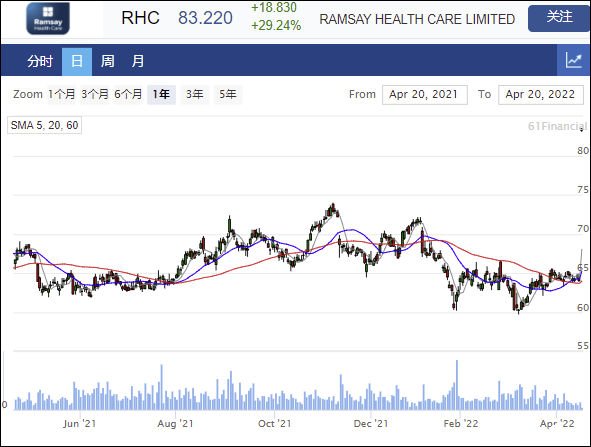Click the Ramsay Health Care logo
591x447 pixels.
click(x=48, y=18)
